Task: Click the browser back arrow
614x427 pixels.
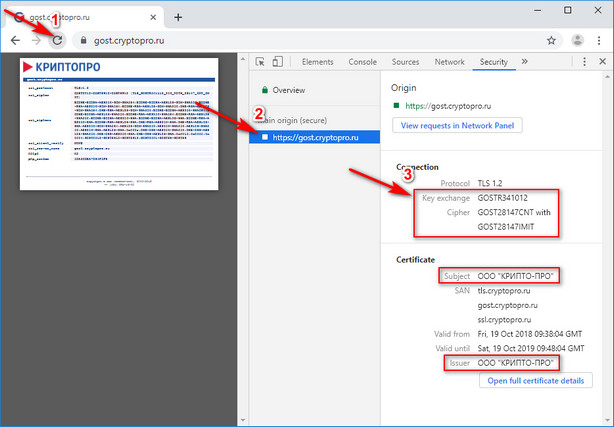Action: pyautogui.click(x=15, y=40)
